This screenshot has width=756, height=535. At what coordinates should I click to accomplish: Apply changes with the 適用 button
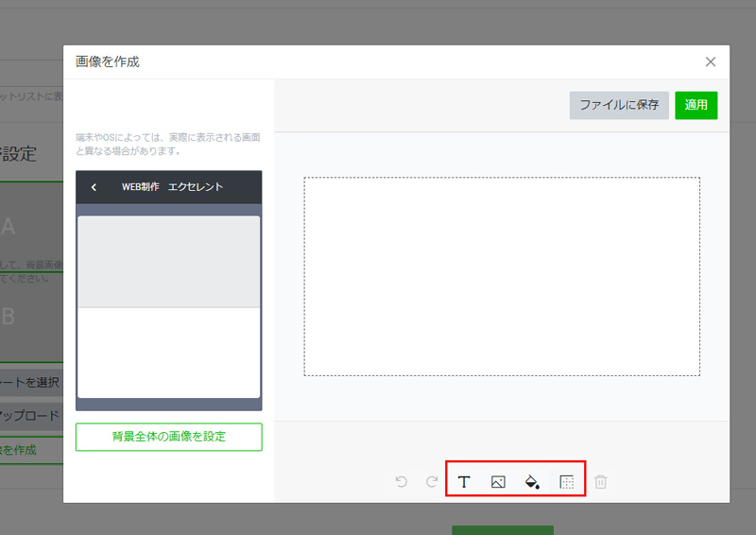pyautogui.click(x=696, y=105)
